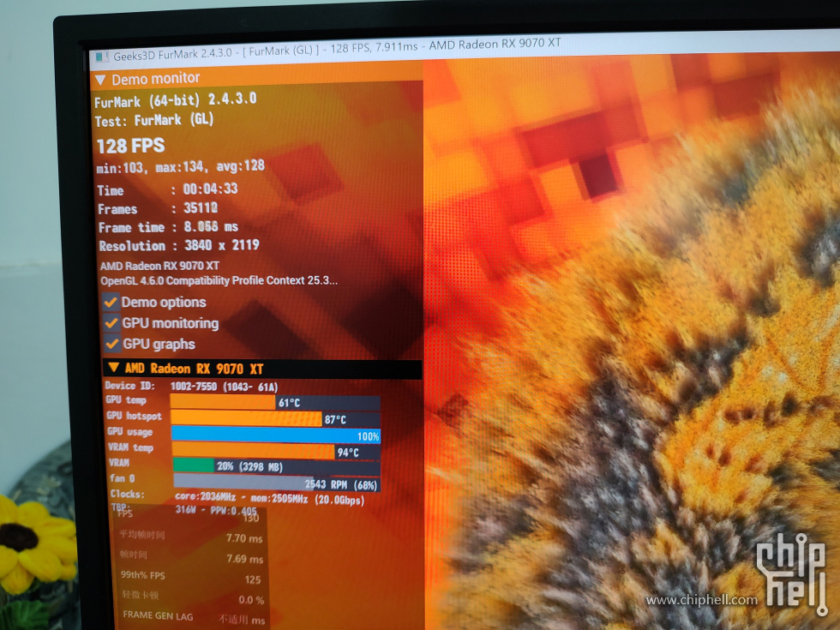Click the fan 0 bar showing 2543 RPM
The image size is (840, 630).
(276, 483)
